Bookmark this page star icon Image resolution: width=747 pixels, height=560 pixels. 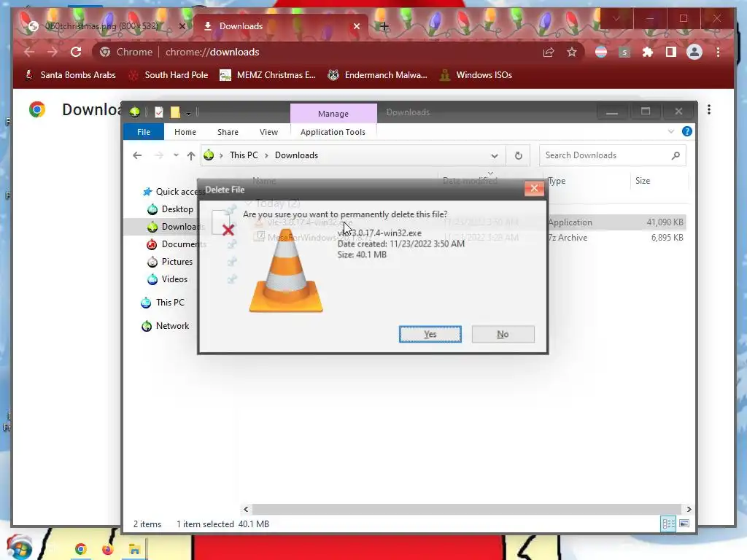[572, 52]
